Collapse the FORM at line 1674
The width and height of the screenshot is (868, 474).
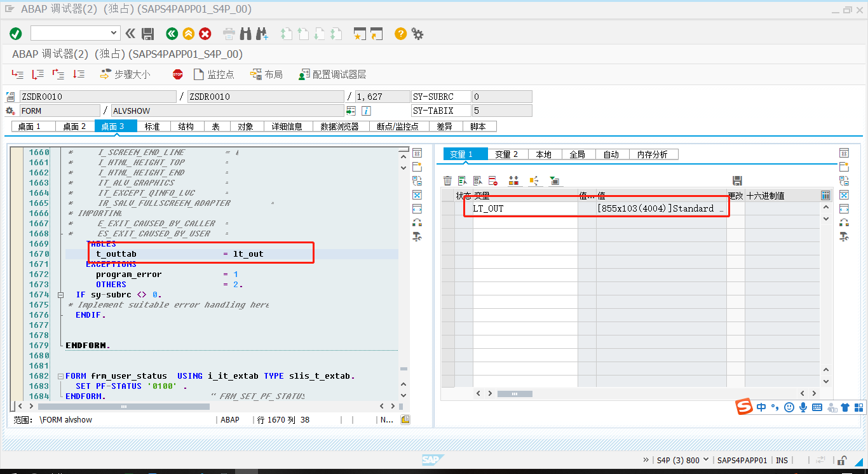click(x=60, y=294)
